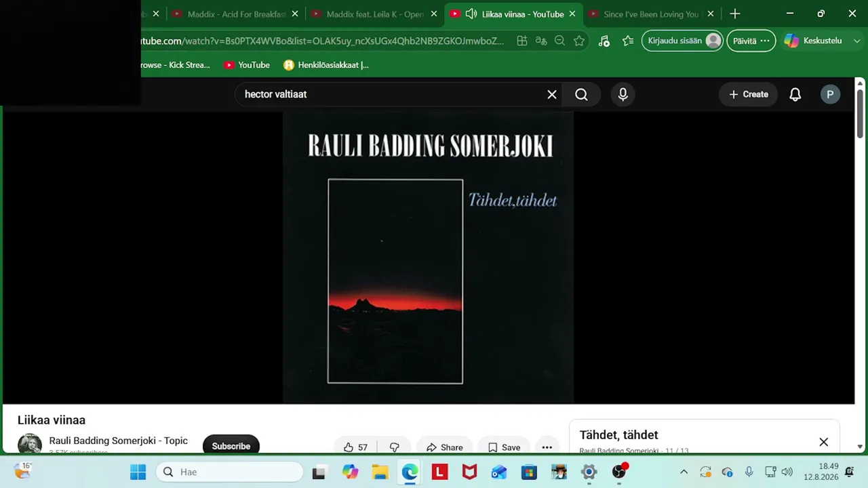The image size is (868, 488).
Task: Click the Päivitä update button
Action: [751, 41]
